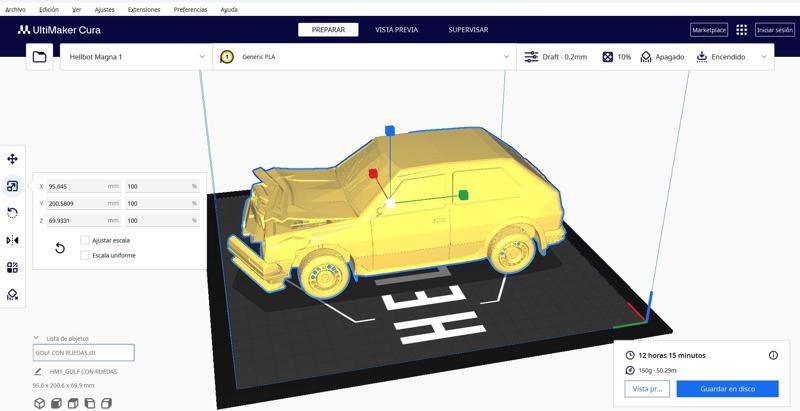The height and width of the screenshot is (411, 800).
Task: Click the X size mm field
Action: point(84,186)
